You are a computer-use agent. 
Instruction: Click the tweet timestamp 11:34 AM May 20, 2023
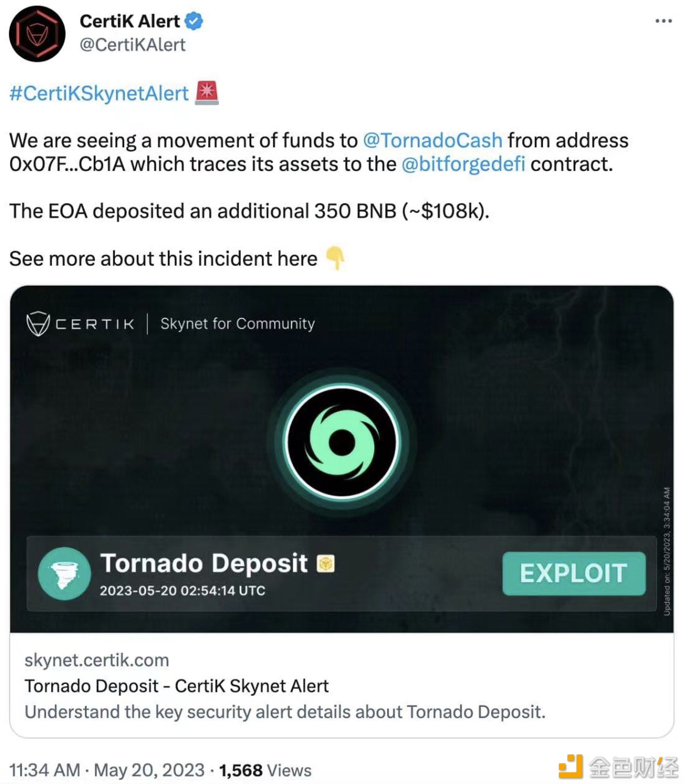(107, 770)
